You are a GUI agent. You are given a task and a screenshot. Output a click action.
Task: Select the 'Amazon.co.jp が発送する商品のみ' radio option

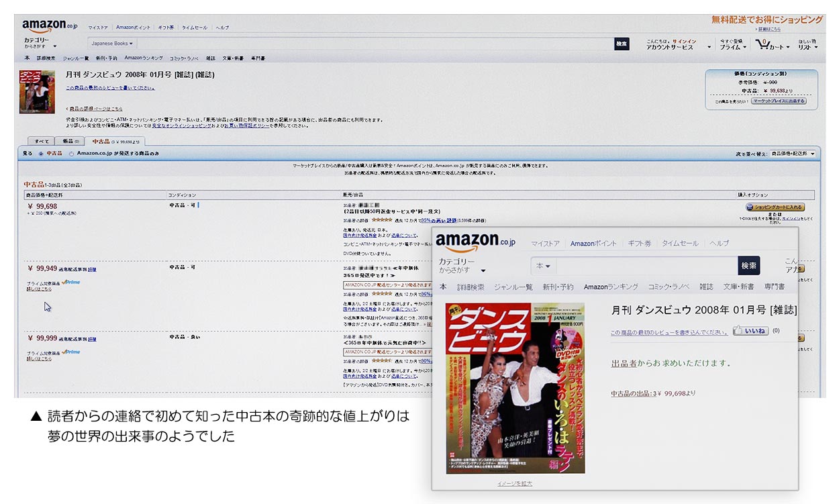click(72, 154)
